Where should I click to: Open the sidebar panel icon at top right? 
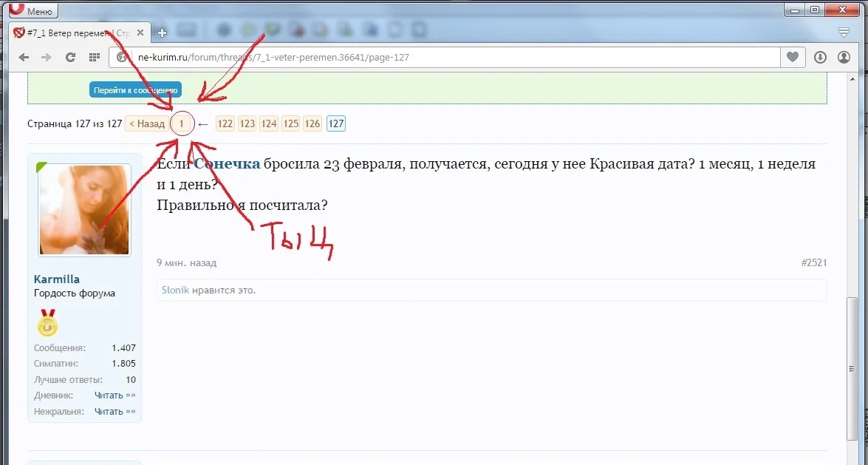[842, 33]
